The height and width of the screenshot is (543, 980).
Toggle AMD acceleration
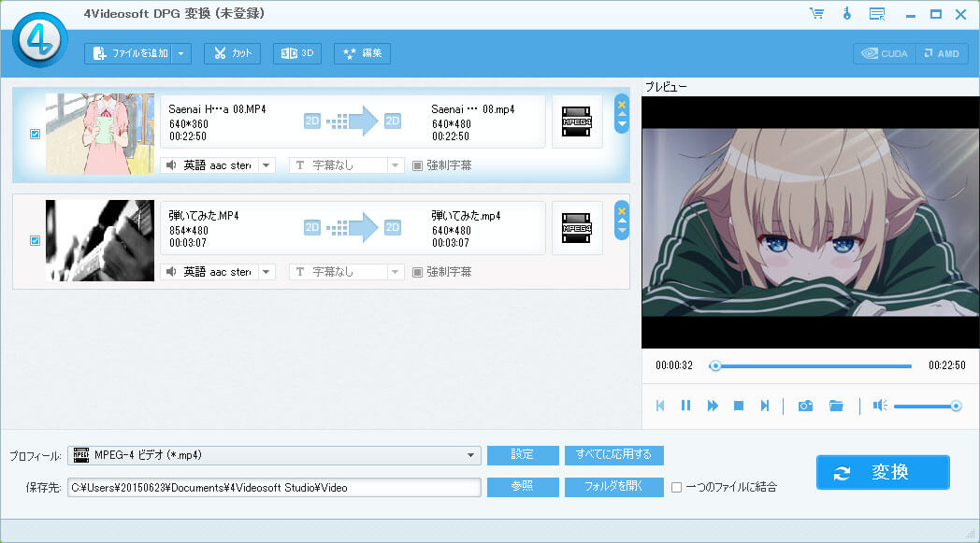click(942, 53)
